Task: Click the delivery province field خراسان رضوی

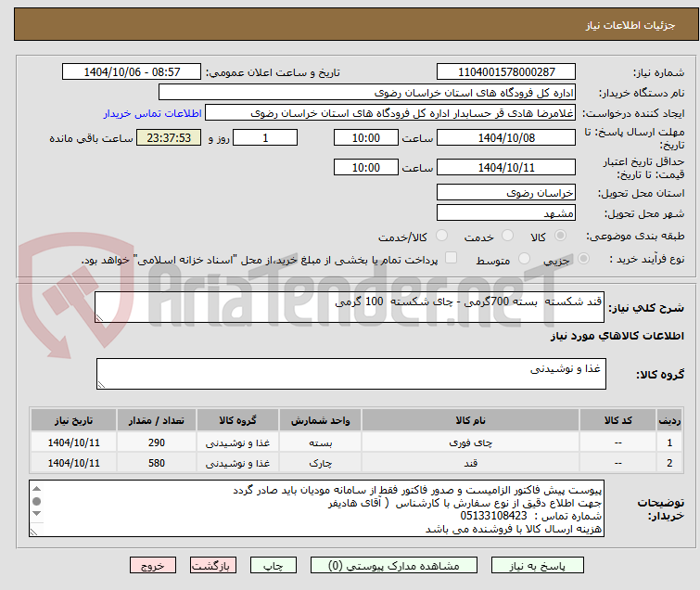Action: [506, 193]
